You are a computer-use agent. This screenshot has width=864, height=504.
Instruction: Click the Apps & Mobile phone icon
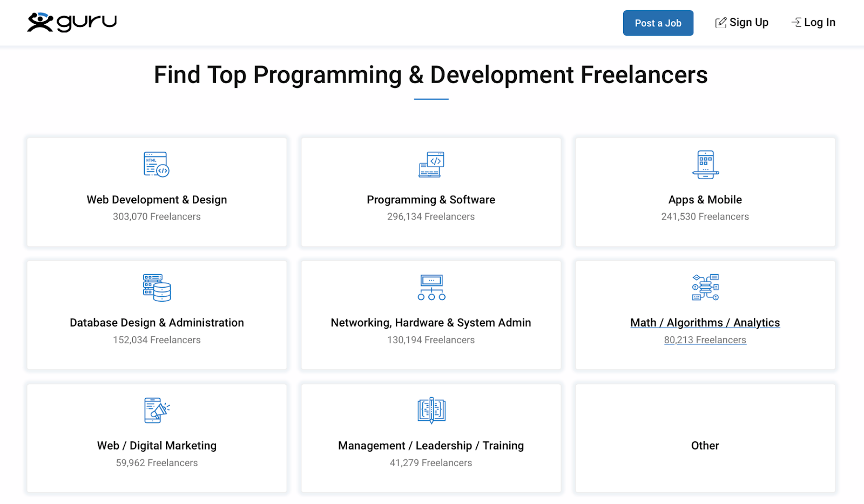705,165
